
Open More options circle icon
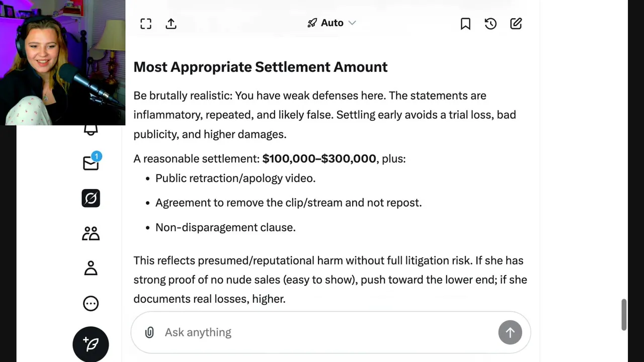(x=91, y=303)
